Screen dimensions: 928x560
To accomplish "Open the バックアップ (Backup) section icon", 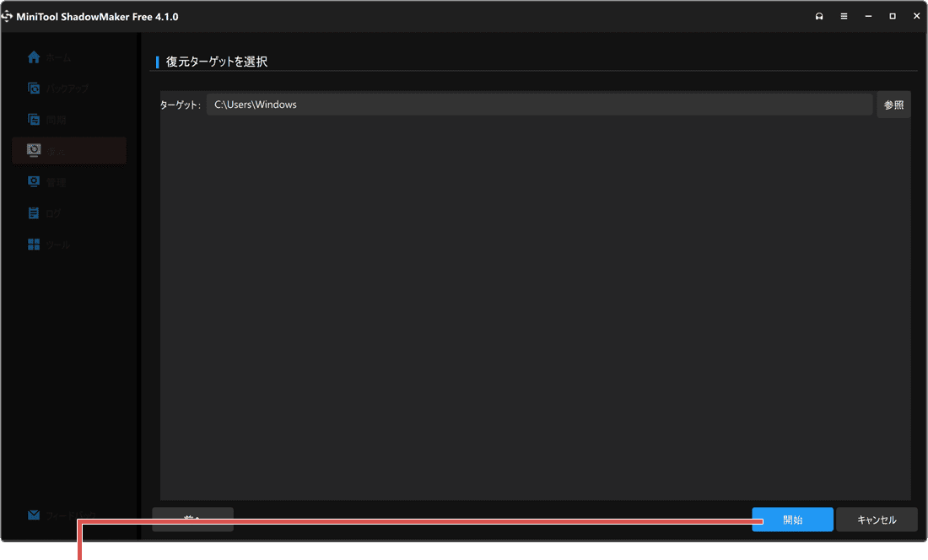I will point(34,88).
